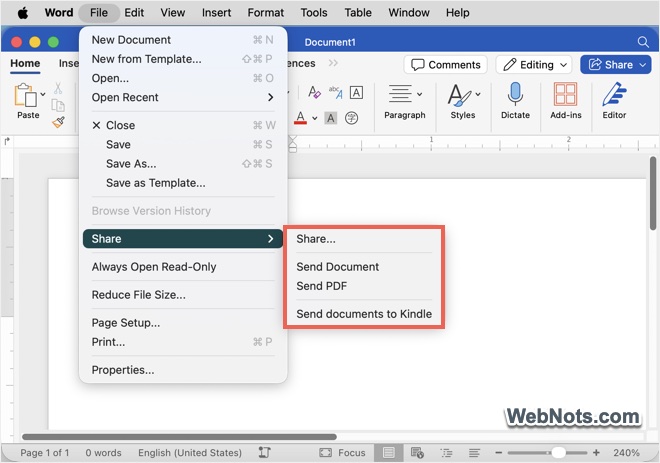Click the Paste clipboard icon
660x463 pixels.
pos(25,95)
